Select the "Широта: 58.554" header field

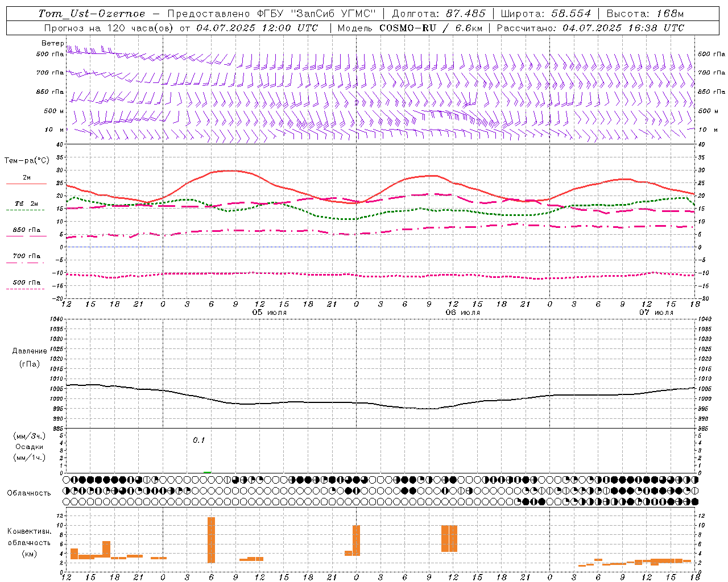click(545, 14)
